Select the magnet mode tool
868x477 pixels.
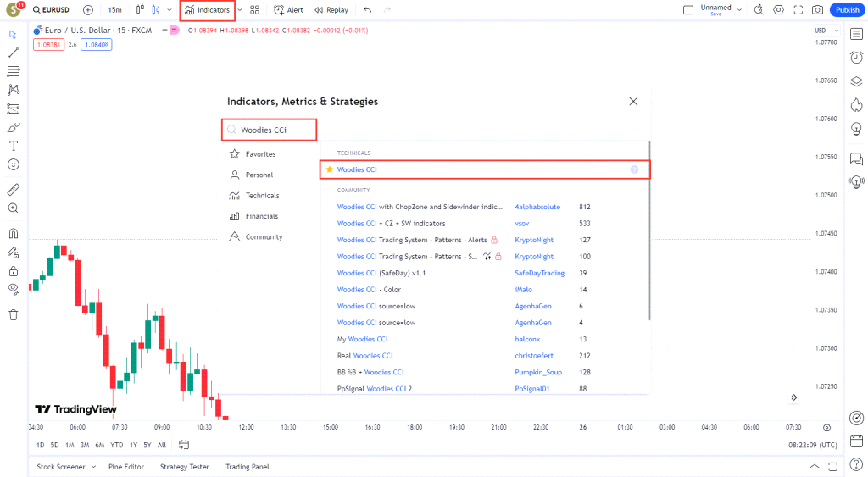click(x=13, y=233)
